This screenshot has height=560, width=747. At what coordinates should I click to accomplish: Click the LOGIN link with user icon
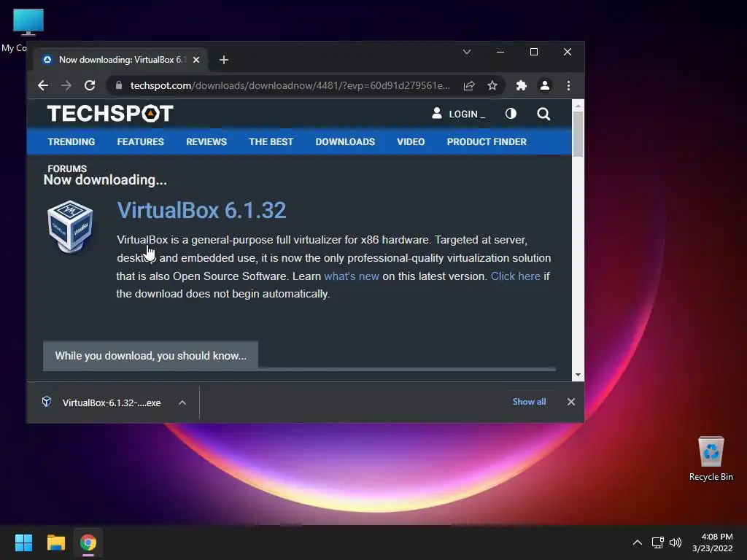[x=458, y=114]
